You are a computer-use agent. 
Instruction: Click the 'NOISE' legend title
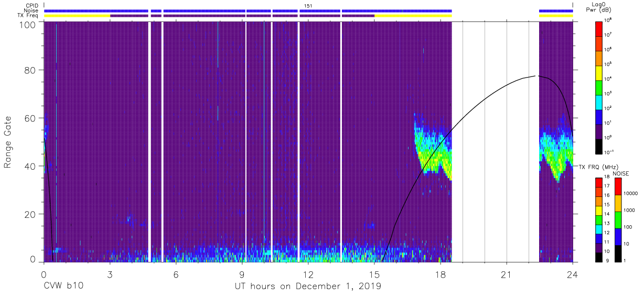coord(620,173)
